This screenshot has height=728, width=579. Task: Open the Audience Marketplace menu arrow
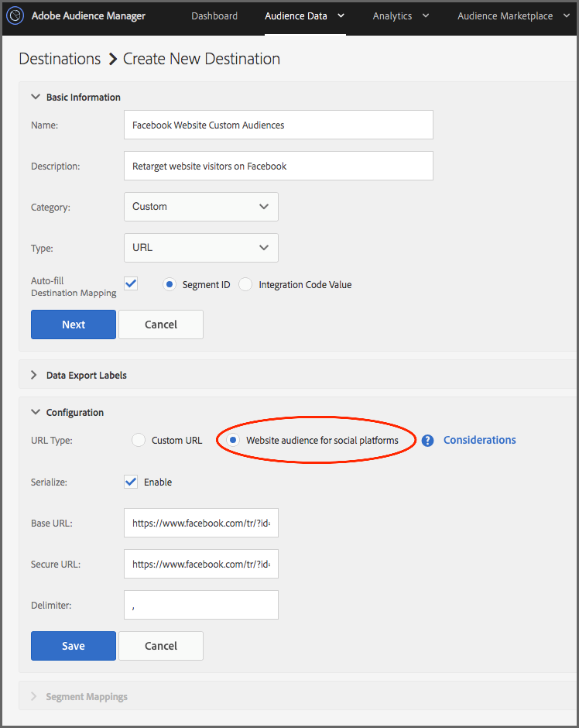567,15
